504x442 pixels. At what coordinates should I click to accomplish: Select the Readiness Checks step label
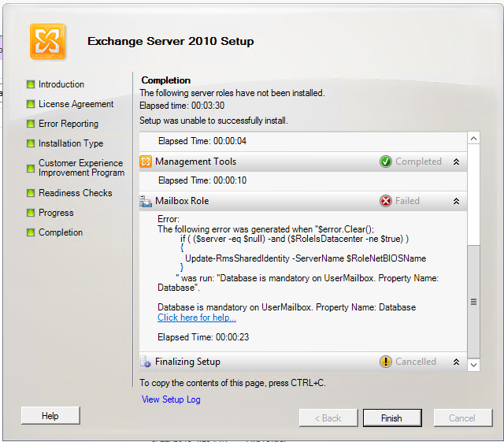pos(76,193)
